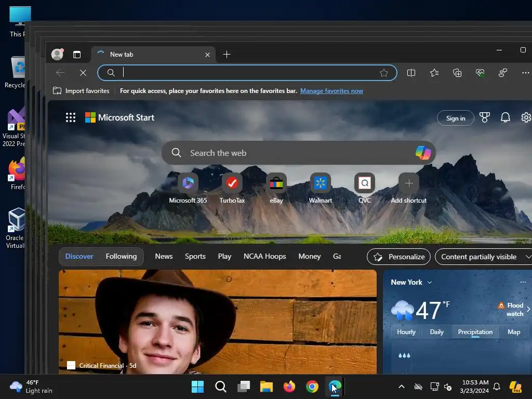Viewport: 532px width, 399px height.
Task: Select the Discover feed tab
Action: coord(79,257)
